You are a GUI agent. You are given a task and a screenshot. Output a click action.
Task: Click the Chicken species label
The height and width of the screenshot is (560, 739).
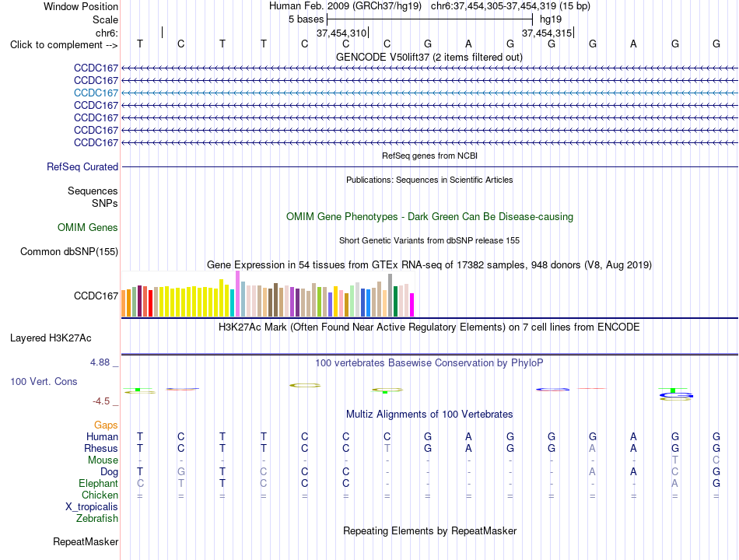tap(100, 495)
